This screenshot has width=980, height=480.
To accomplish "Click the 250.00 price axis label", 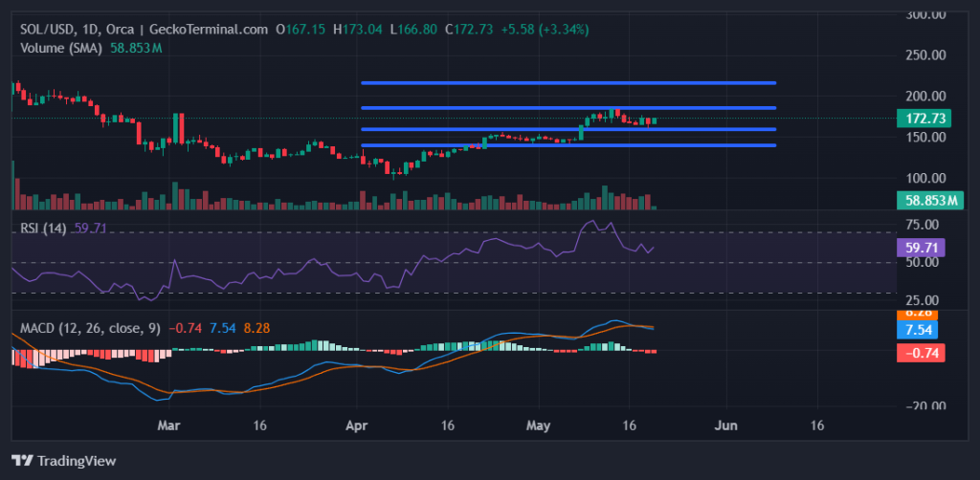I will [926, 55].
